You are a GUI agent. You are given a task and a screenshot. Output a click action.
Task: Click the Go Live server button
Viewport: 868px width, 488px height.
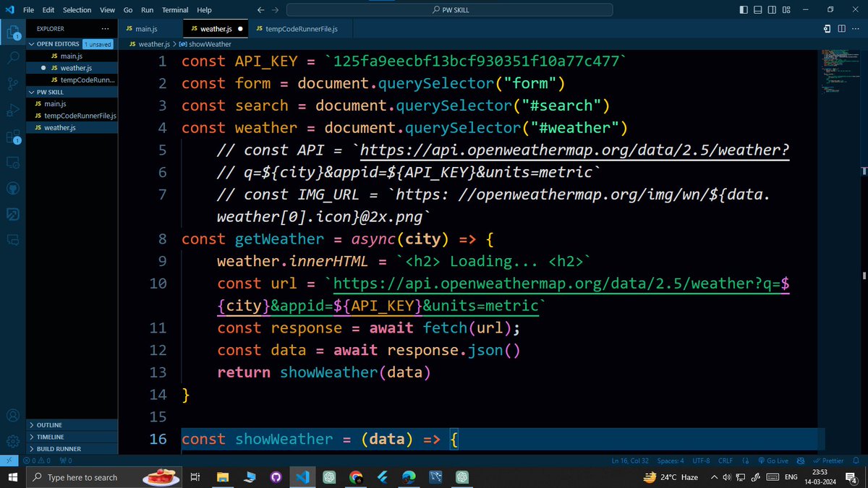775,461
